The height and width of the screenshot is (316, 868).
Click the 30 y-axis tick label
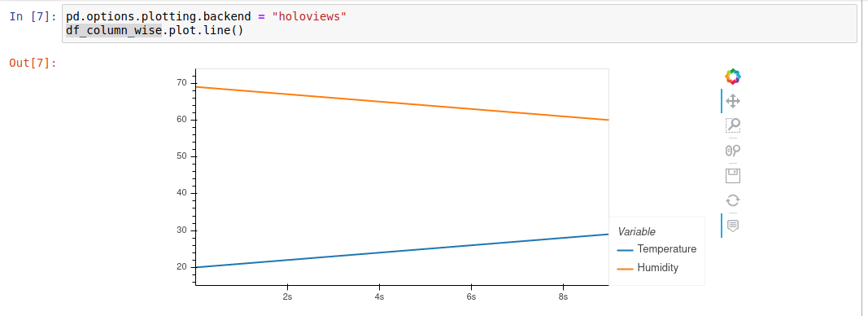coord(182,230)
